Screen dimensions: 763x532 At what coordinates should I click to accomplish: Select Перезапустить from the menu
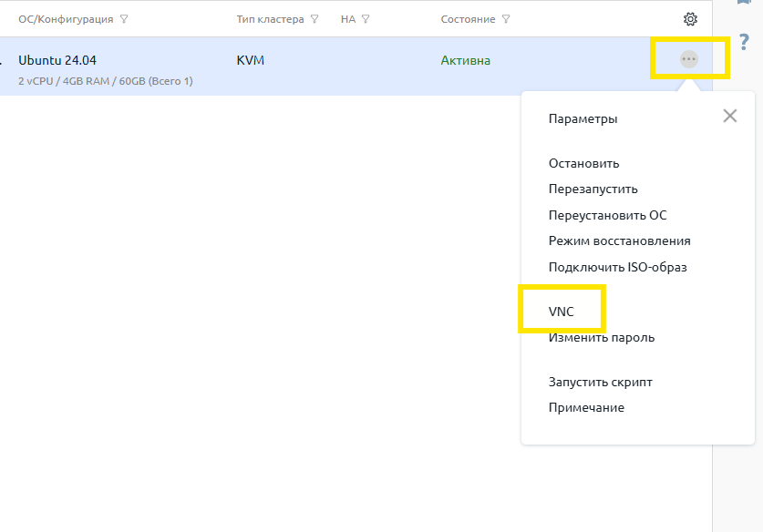593,189
